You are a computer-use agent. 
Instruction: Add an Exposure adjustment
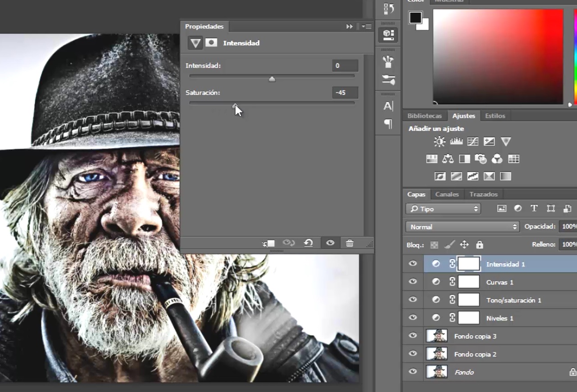[489, 142]
